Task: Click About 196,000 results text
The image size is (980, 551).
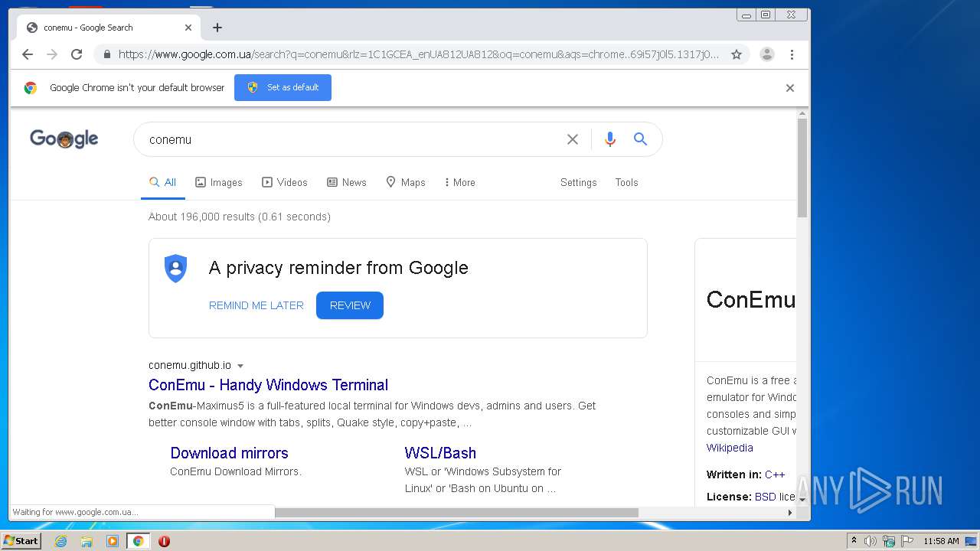Action: coord(240,217)
